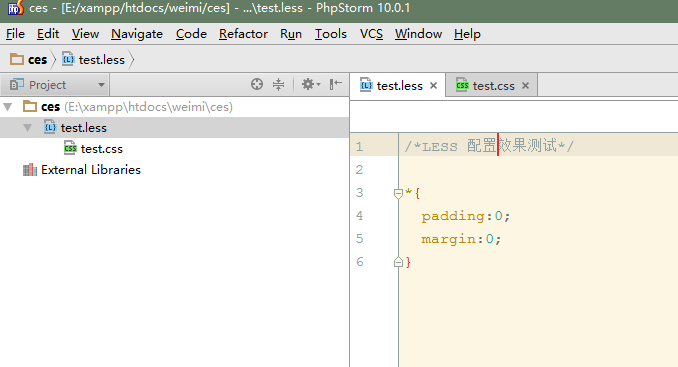Screen dimensions: 678x367
Task: Click the margin:0; line in editor
Action: point(461,239)
